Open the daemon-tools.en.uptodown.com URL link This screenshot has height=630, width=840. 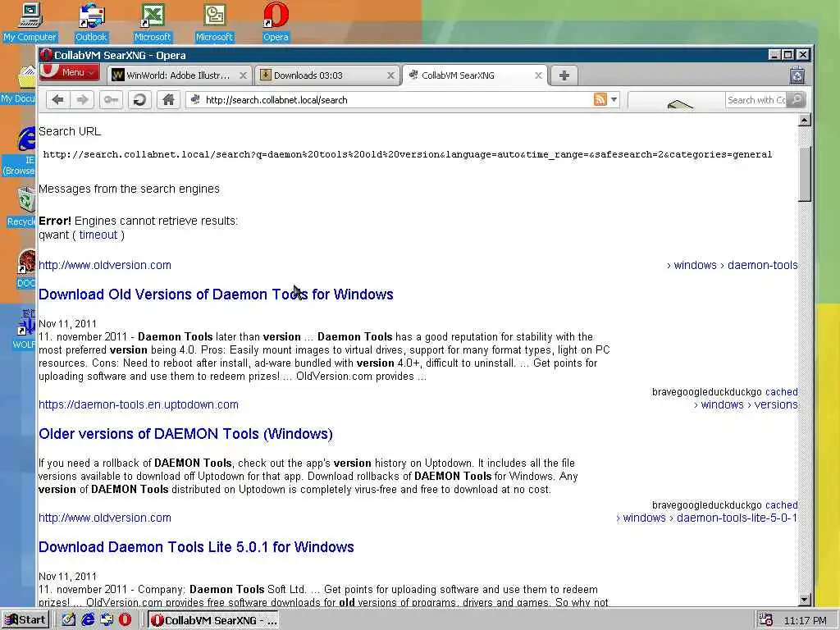pyautogui.click(x=139, y=404)
